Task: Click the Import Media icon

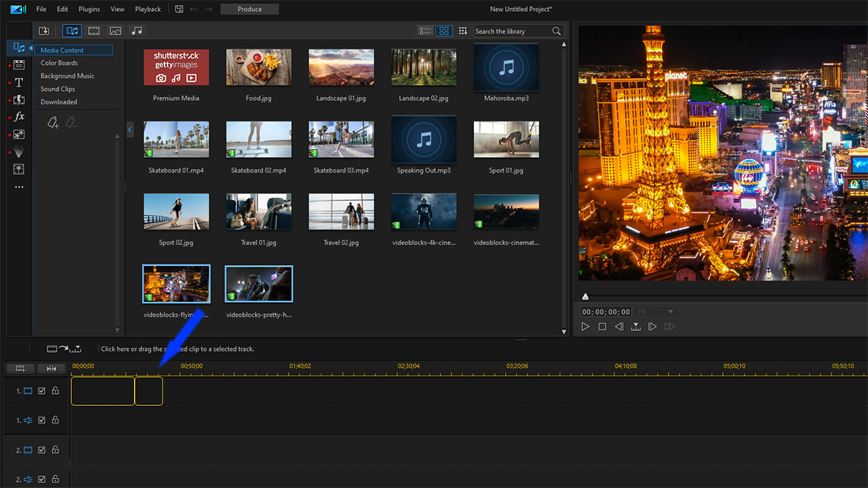Action: point(44,30)
